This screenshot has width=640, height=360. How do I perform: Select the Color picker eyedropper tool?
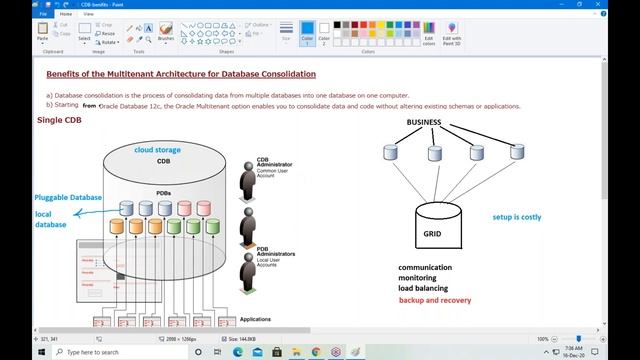point(139,39)
